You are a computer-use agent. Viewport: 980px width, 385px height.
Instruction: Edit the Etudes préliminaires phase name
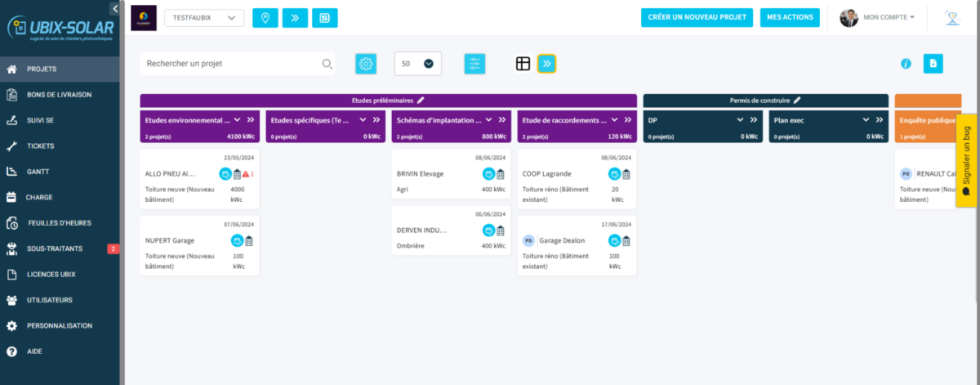click(421, 101)
